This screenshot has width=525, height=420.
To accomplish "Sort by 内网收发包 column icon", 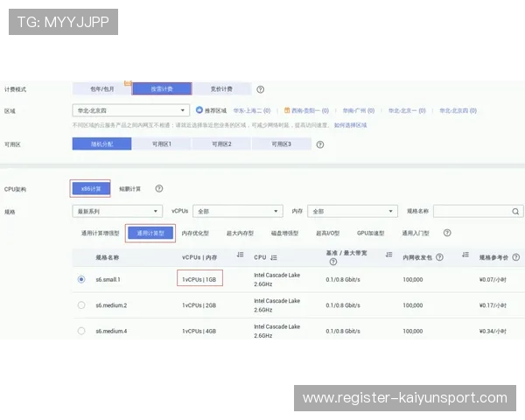I will (x=465, y=255).
